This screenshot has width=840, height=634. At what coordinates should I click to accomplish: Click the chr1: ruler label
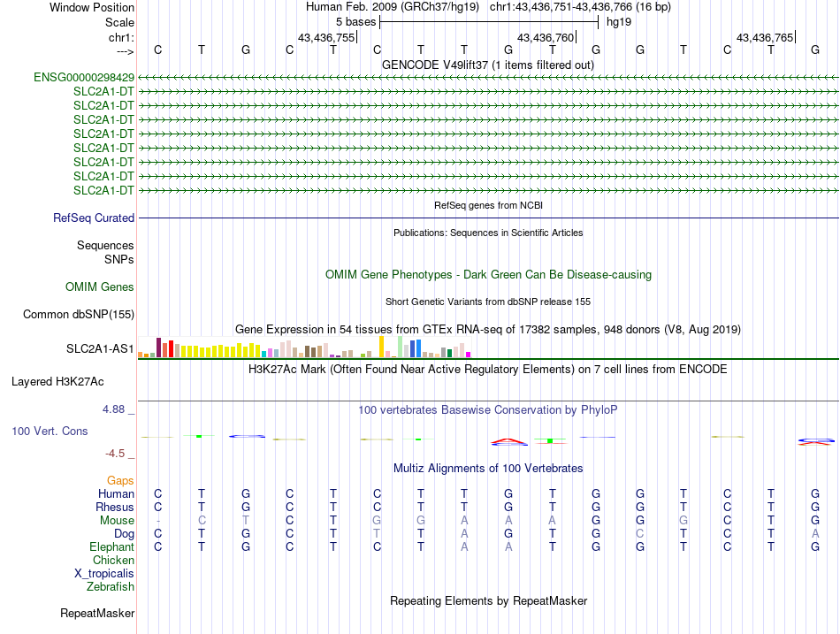[121, 37]
